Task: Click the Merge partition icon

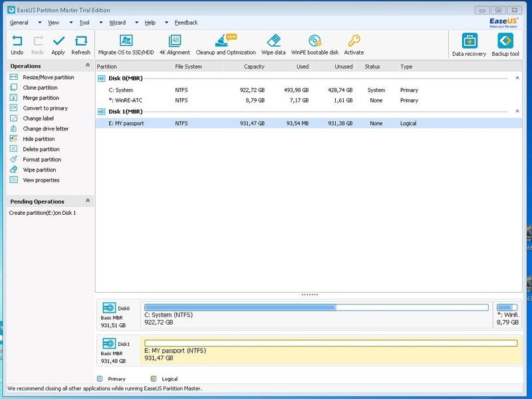Action: pyautogui.click(x=13, y=98)
